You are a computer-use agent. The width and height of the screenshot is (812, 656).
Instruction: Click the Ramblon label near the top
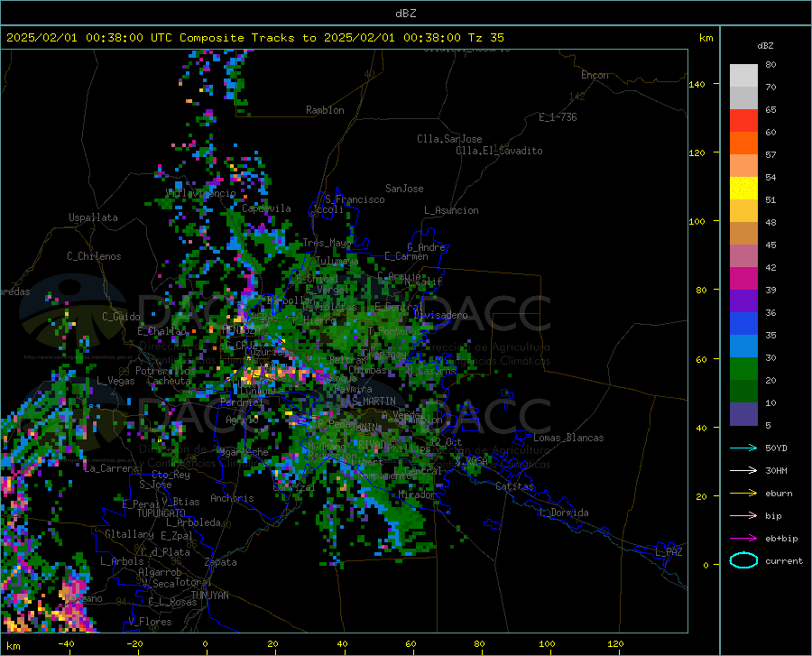pyautogui.click(x=325, y=110)
